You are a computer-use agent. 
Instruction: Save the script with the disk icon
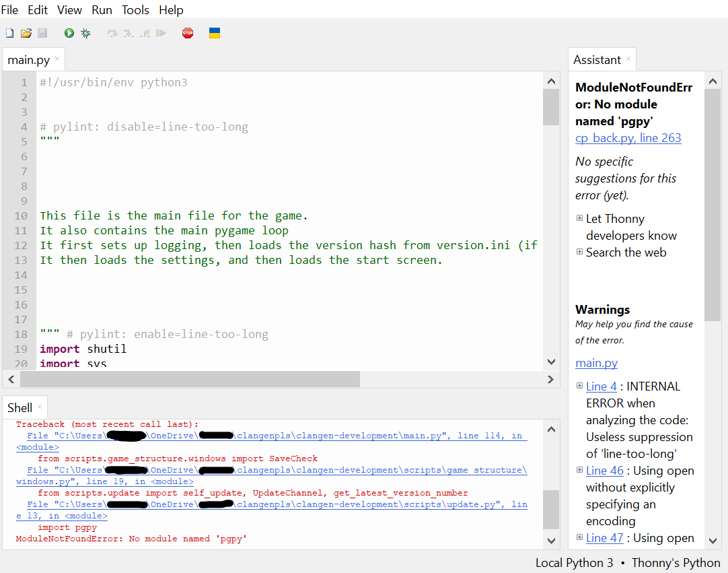coord(42,32)
